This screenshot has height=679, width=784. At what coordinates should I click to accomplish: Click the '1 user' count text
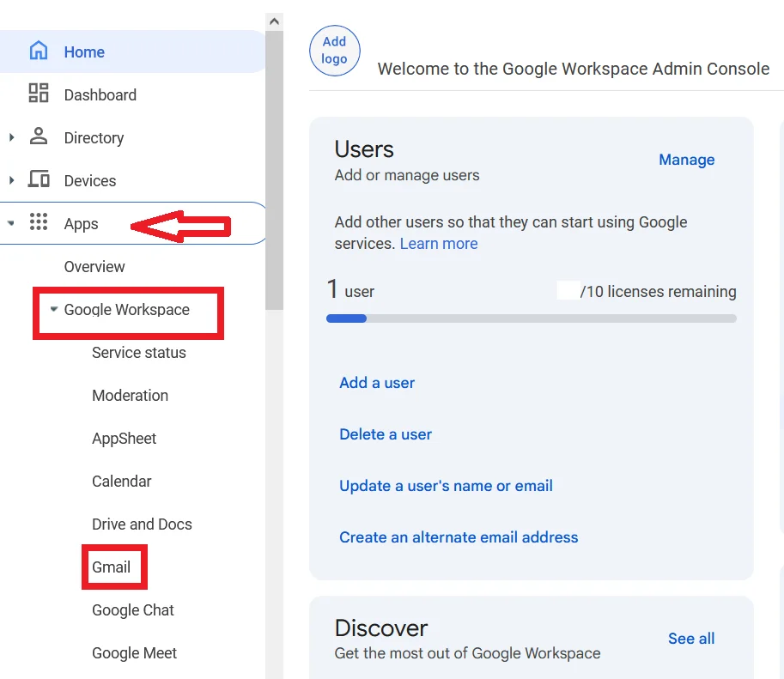coord(350,290)
